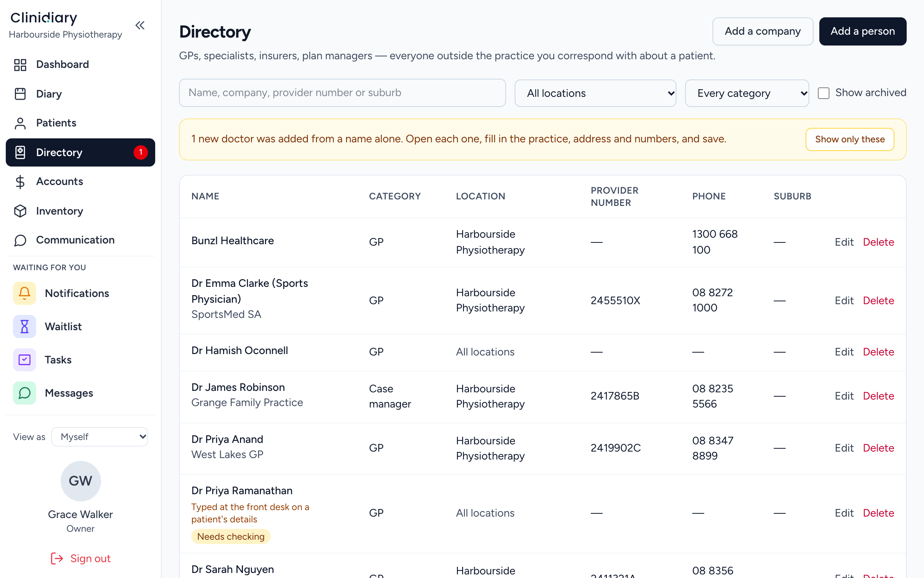
Task: Click the Needs checking badge
Action: coord(231,536)
